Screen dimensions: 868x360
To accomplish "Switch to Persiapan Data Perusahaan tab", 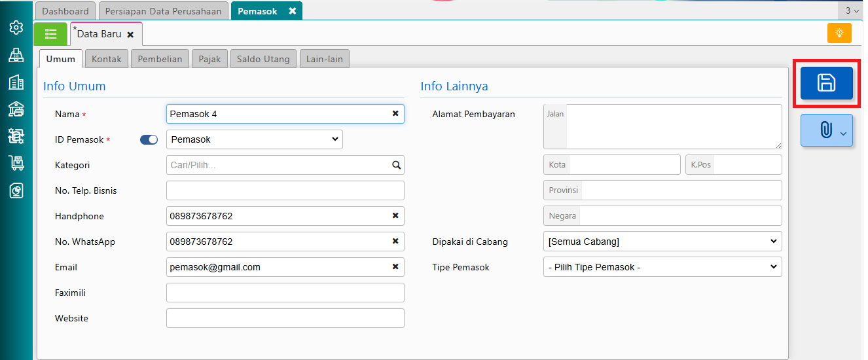I will coord(164,11).
